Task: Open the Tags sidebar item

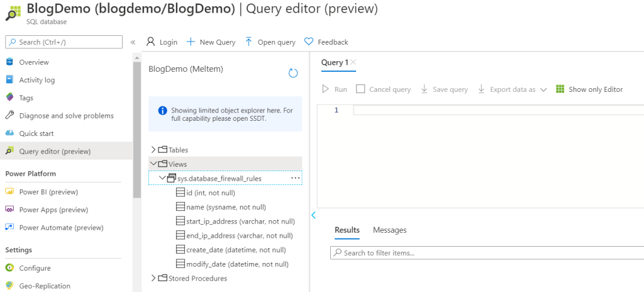Action: [26, 98]
